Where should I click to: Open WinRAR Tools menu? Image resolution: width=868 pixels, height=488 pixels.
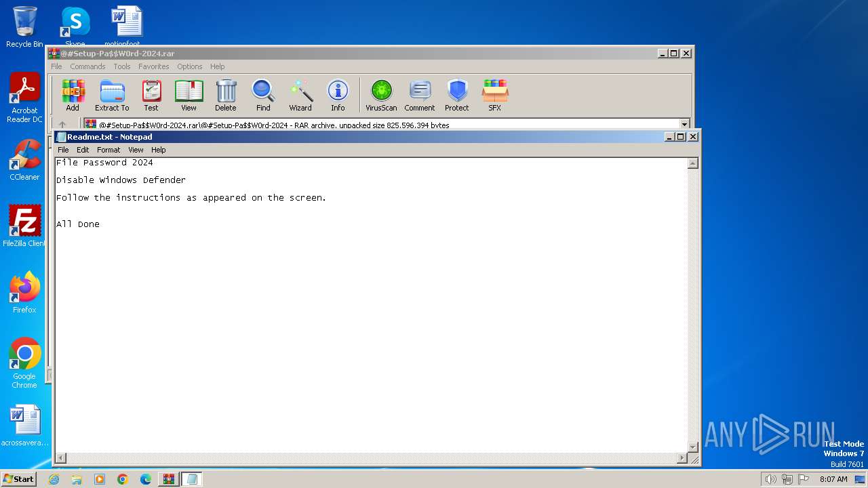pyautogui.click(x=122, y=66)
